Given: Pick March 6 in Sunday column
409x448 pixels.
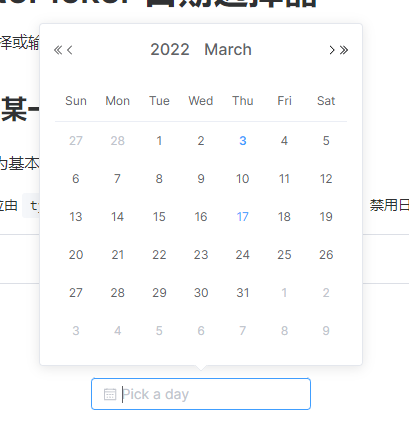Looking at the screenshot, I should coord(76,179).
